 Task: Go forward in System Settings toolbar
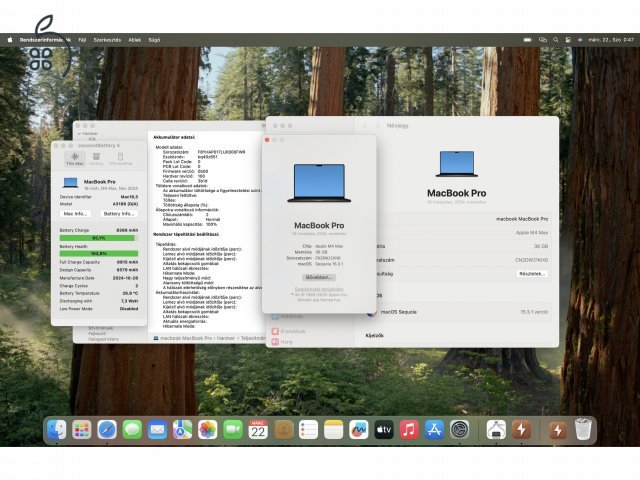click(378, 126)
